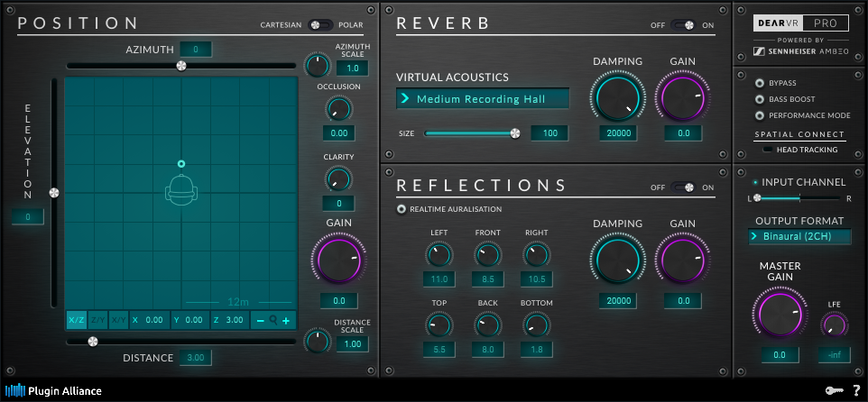Click the Master Gain knob

click(x=780, y=315)
